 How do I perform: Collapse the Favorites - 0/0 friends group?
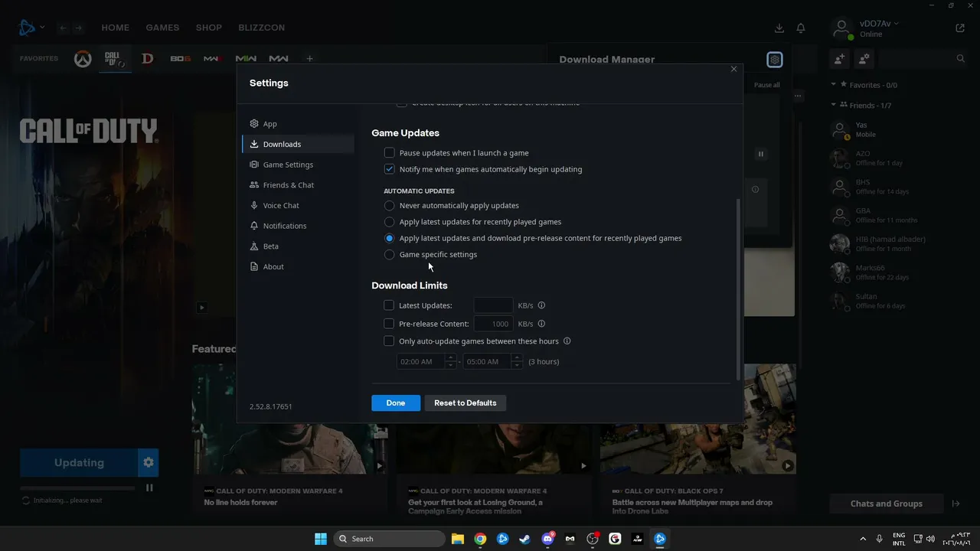pyautogui.click(x=834, y=85)
